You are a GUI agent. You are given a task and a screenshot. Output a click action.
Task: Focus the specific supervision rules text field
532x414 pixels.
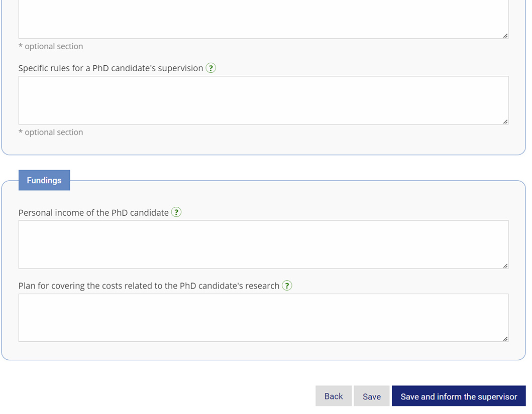263,100
